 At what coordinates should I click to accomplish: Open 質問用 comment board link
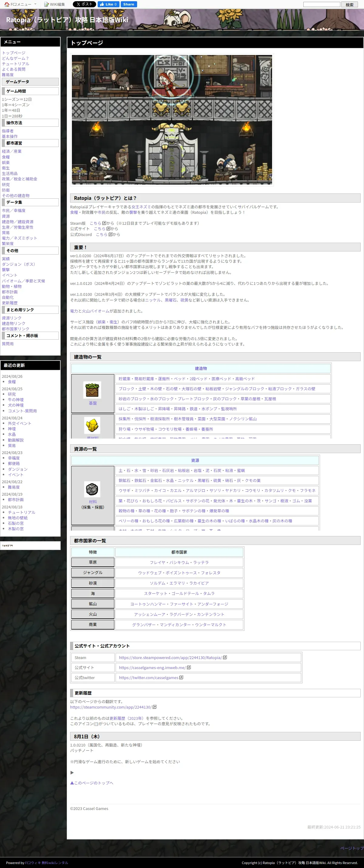point(8,344)
